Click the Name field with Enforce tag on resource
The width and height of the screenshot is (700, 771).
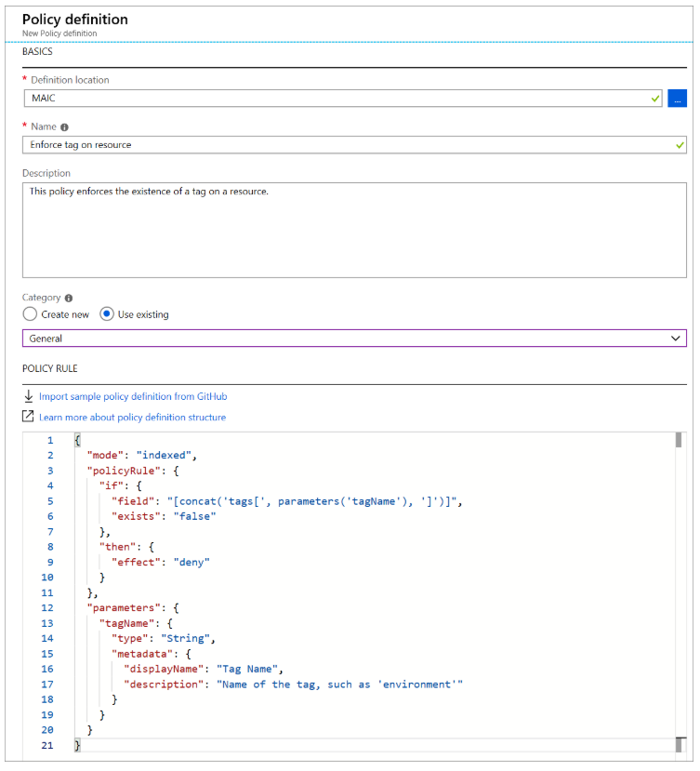tap(354, 145)
